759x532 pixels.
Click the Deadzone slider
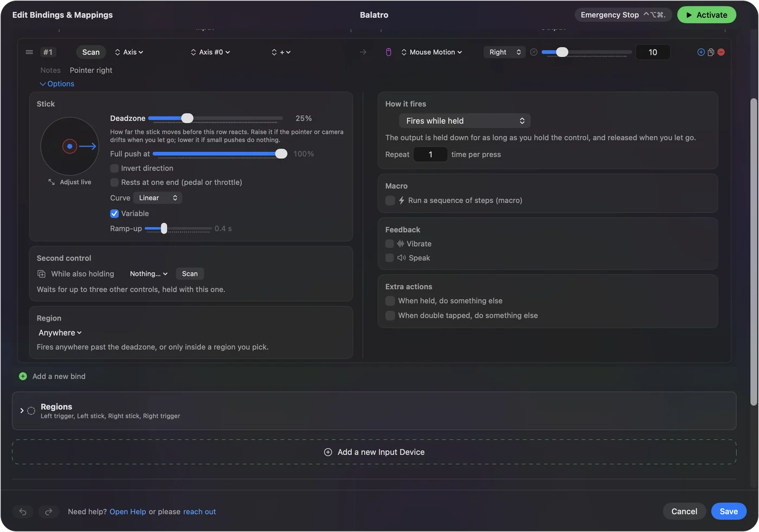click(215, 118)
